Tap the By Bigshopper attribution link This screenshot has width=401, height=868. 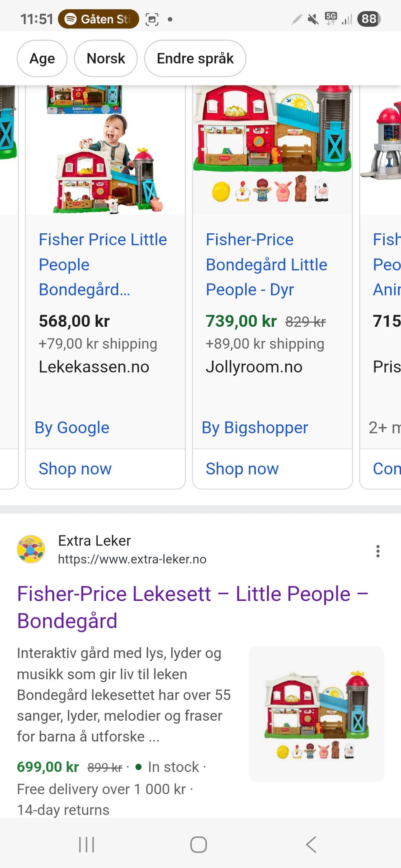[255, 427]
